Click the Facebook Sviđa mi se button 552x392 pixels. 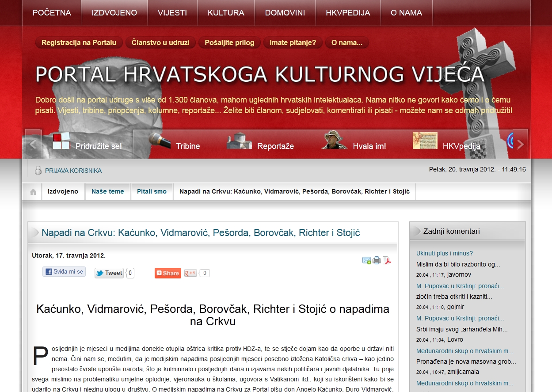click(64, 272)
